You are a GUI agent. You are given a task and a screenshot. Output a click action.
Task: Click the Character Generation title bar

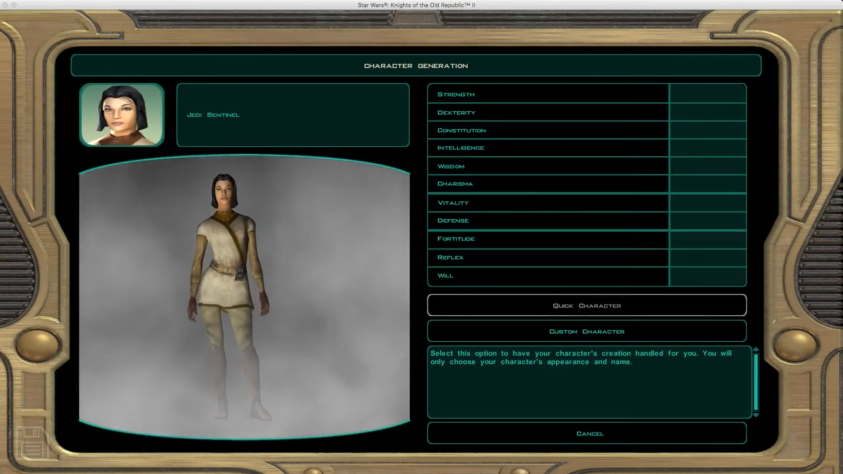pos(416,66)
